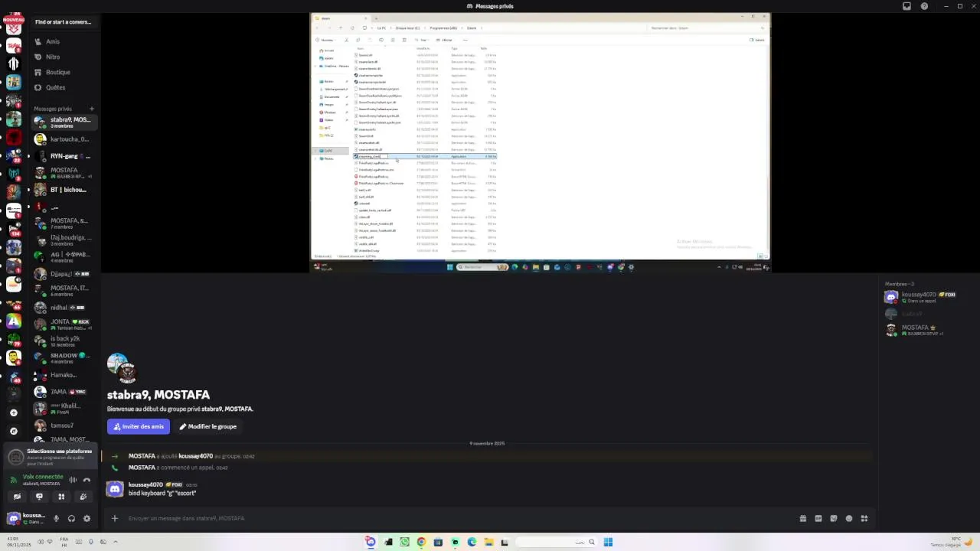
Task: Open the soundboard in voice panel
Action: click(x=83, y=497)
